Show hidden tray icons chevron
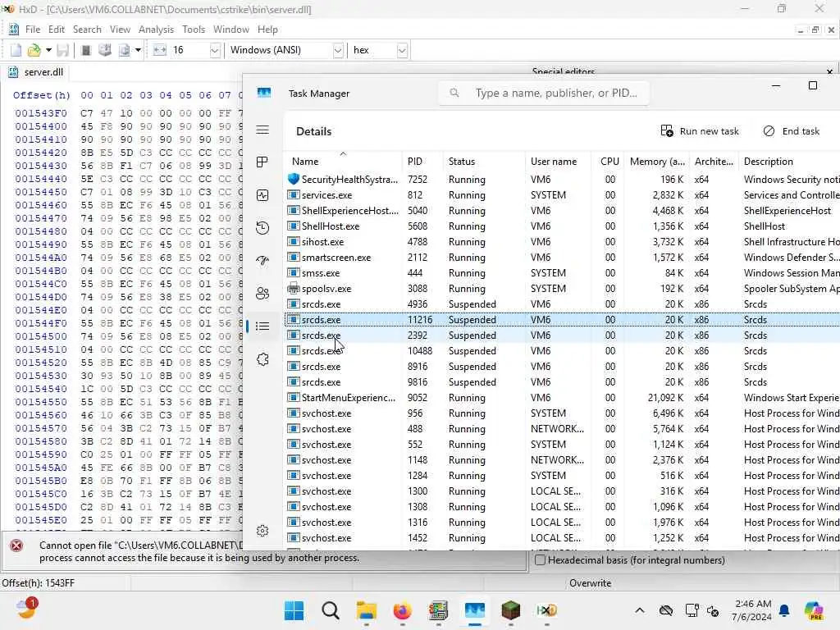 click(640, 610)
